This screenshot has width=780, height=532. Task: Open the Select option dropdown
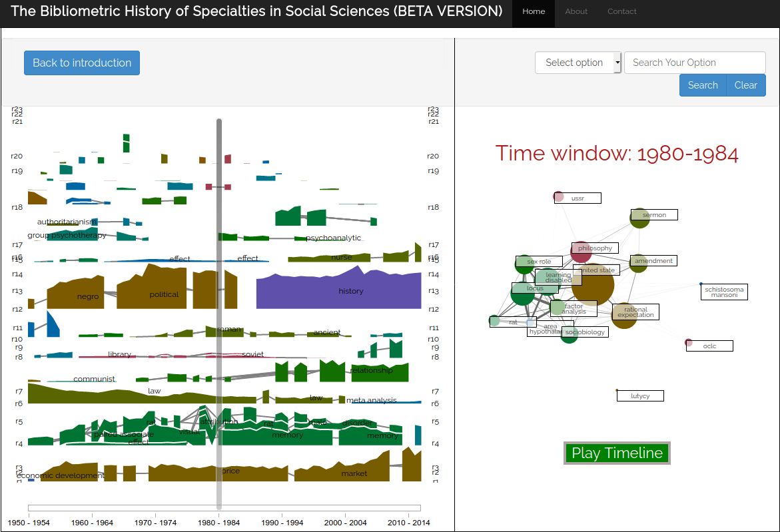pyautogui.click(x=578, y=63)
